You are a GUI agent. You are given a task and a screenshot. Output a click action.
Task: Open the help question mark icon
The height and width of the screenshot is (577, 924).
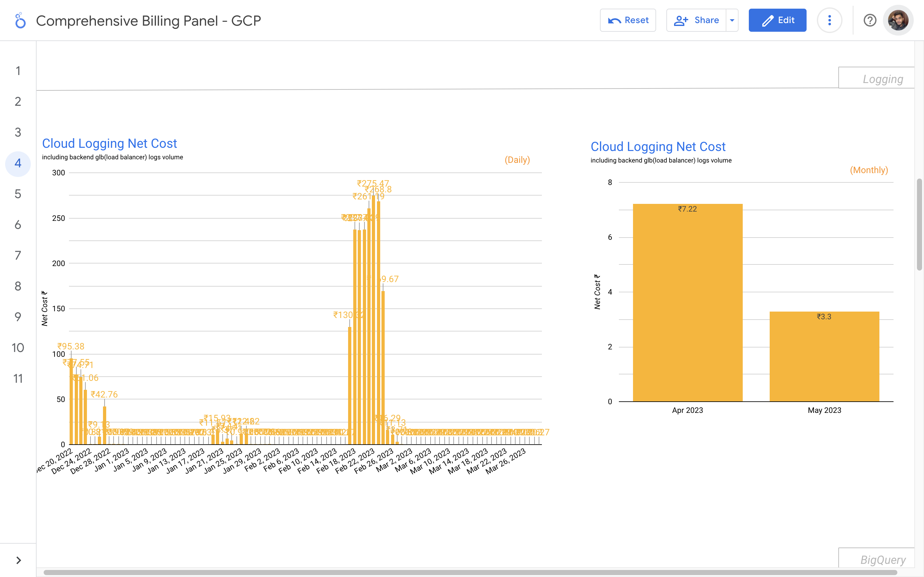(x=870, y=20)
